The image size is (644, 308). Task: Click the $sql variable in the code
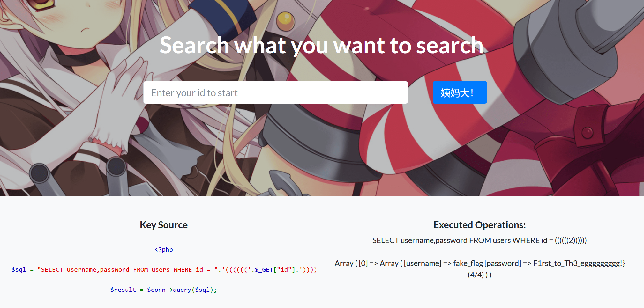pos(19,270)
